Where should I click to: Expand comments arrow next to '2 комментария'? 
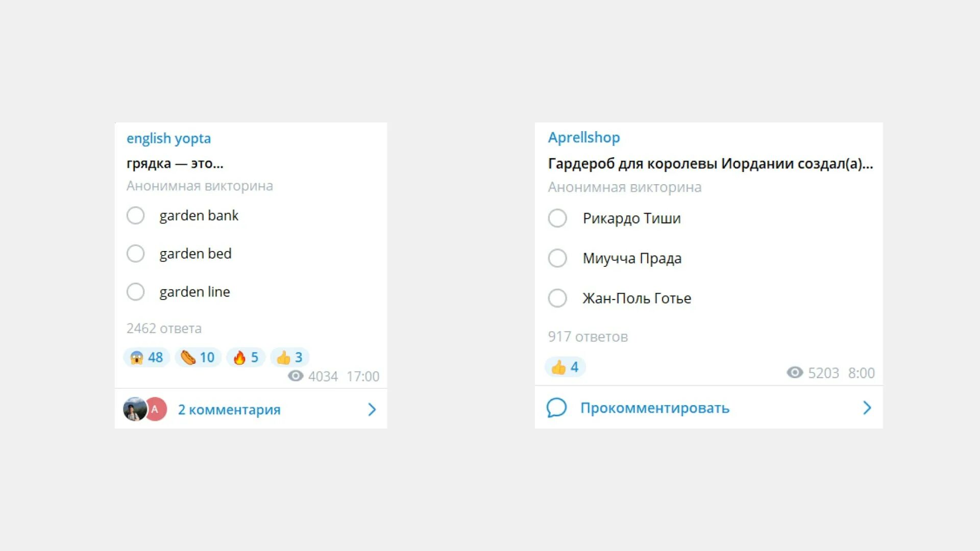372,409
